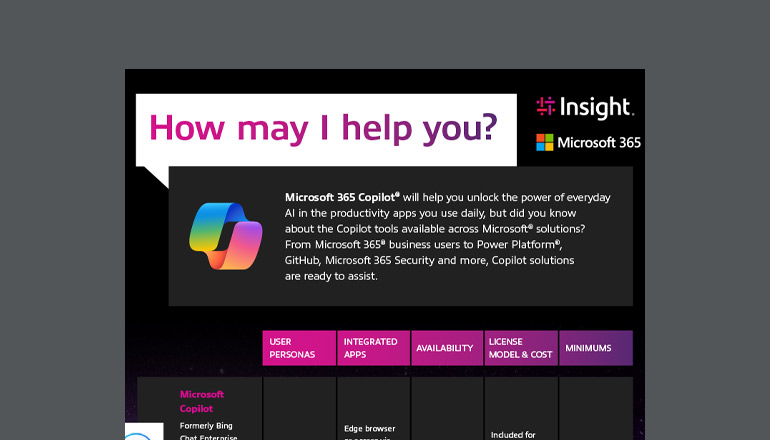770x440 pixels.
Task: Click the colorful Copilot logo icon
Action: [x=226, y=236]
